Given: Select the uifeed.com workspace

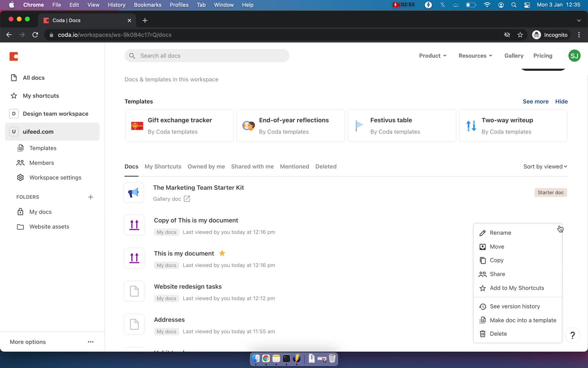Looking at the screenshot, I should (52, 132).
